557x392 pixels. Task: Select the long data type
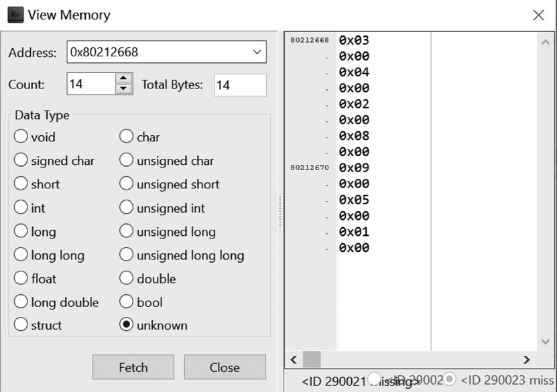point(21,231)
